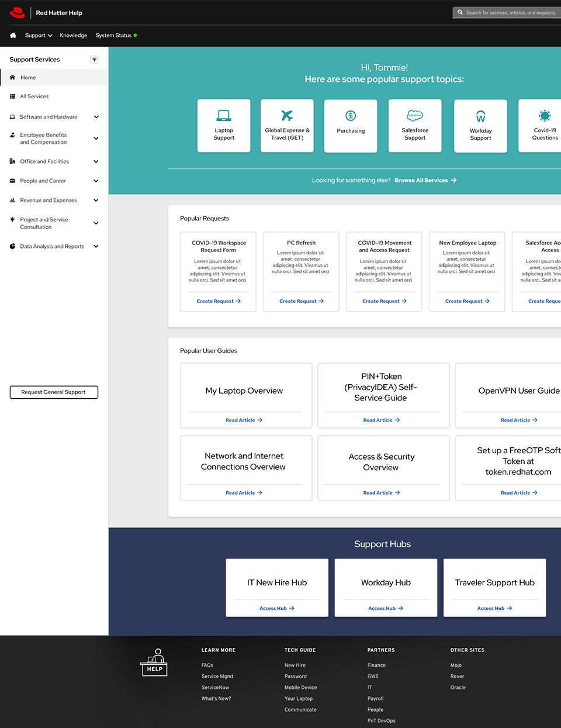Access the Traveler Support Hub
Image resolution: width=561 pixels, height=728 pixels.
pyautogui.click(x=495, y=608)
